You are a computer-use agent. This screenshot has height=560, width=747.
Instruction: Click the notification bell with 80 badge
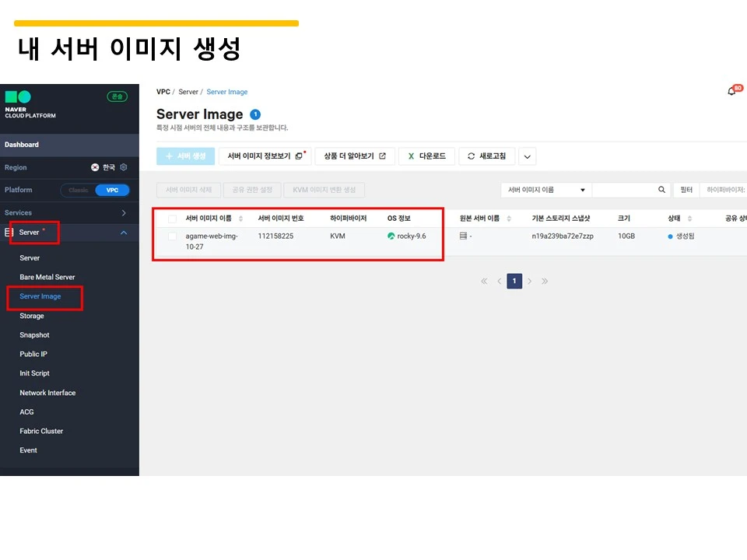point(732,90)
